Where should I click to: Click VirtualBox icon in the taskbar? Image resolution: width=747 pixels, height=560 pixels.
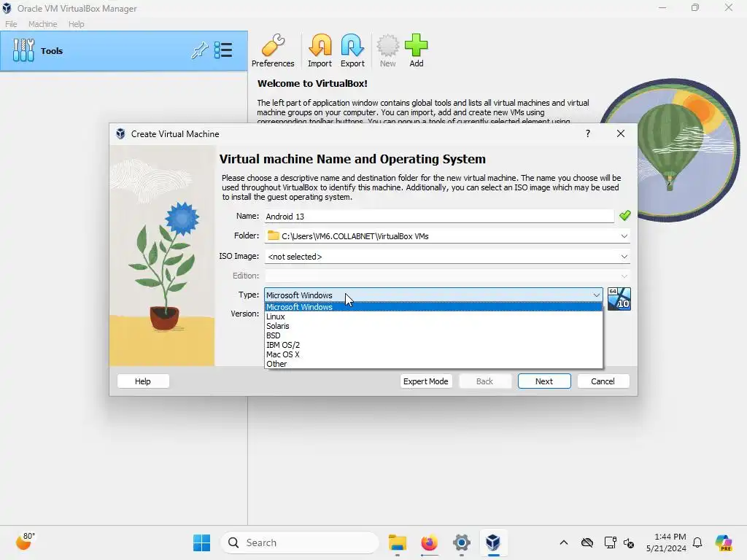click(x=493, y=542)
